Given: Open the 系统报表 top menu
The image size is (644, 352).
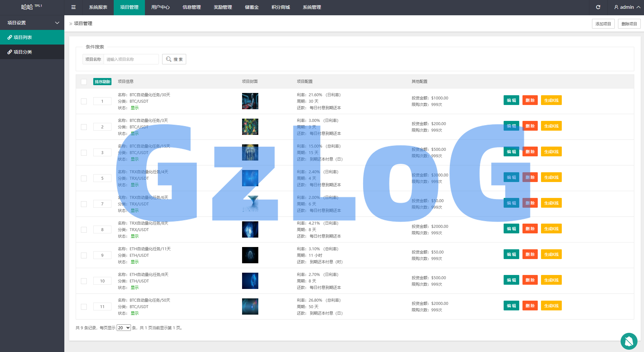Looking at the screenshot, I should tap(98, 7).
